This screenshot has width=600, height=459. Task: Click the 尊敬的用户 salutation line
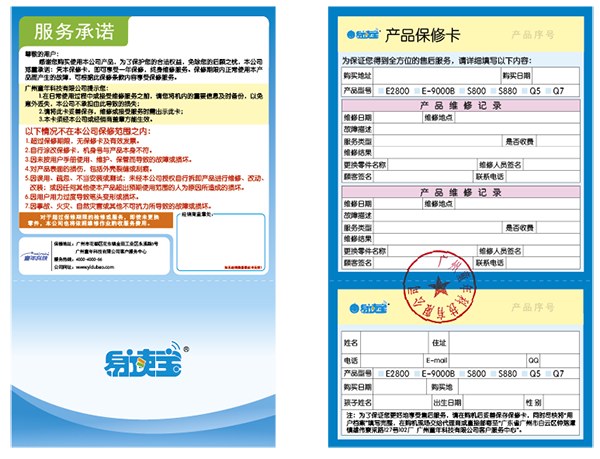(42, 54)
